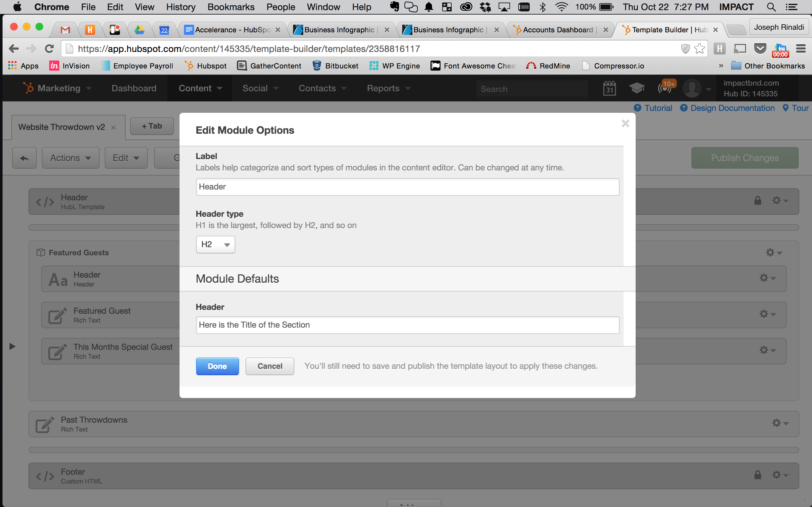Open the Chrome History menu
This screenshot has width=812, height=507.
[180, 7]
